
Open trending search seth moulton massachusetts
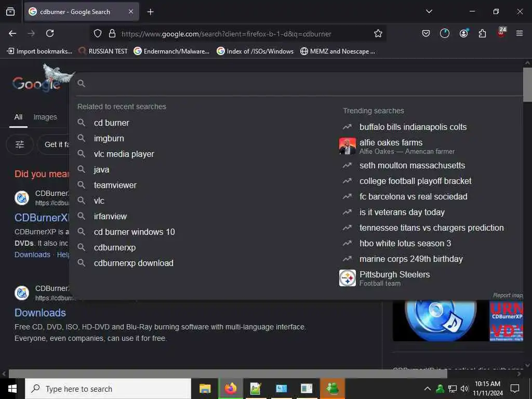pos(412,166)
